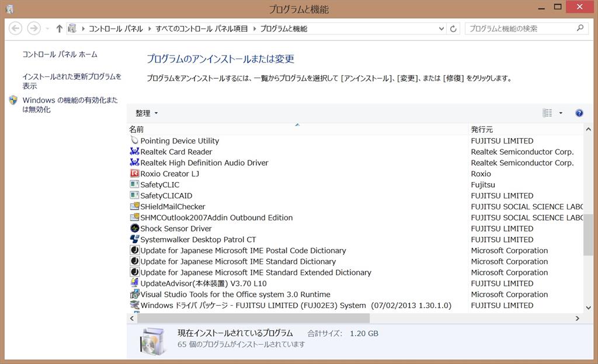Open コントロール パネル ホーム link

[x=60, y=54]
